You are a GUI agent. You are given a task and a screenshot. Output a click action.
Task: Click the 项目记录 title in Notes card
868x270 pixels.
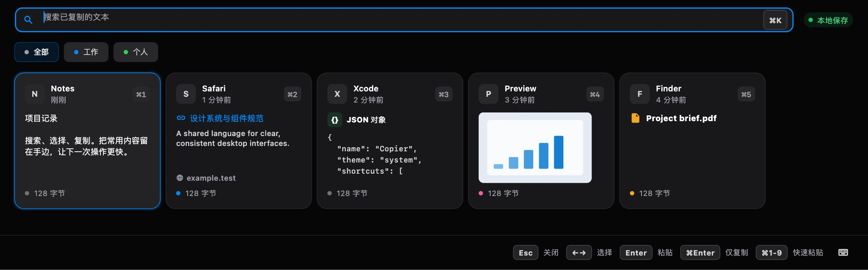click(x=41, y=119)
